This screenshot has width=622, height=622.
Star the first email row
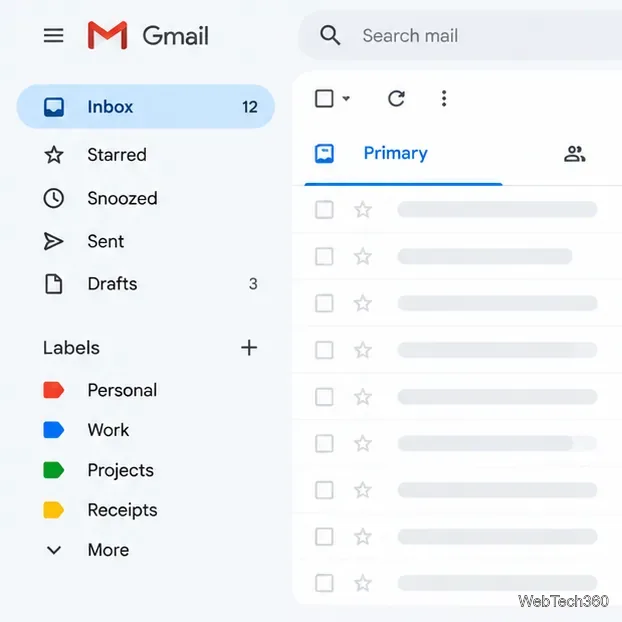tap(363, 209)
